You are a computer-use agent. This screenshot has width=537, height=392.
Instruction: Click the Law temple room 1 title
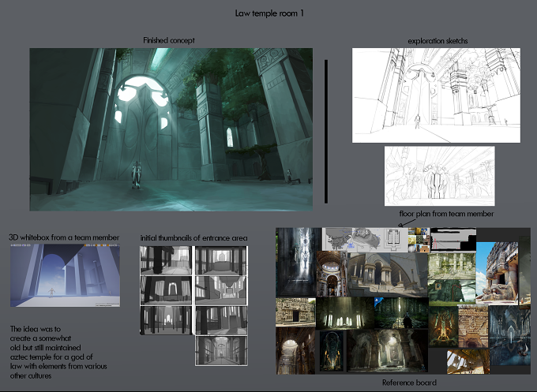[x=269, y=13]
